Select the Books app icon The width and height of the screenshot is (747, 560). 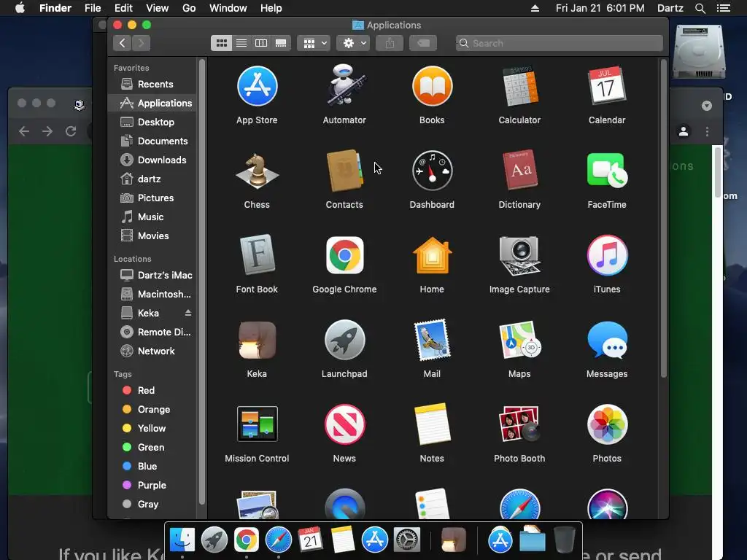click(x=432, y=86)
